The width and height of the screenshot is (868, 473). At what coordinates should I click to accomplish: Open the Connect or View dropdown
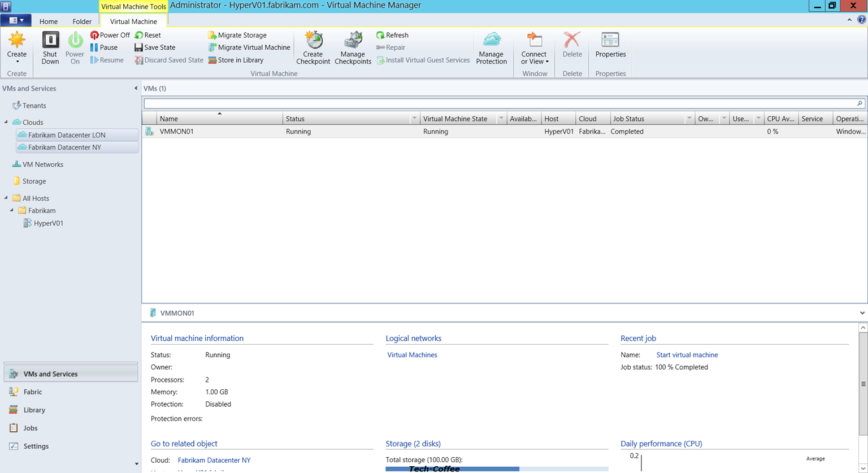click(535, 48)
